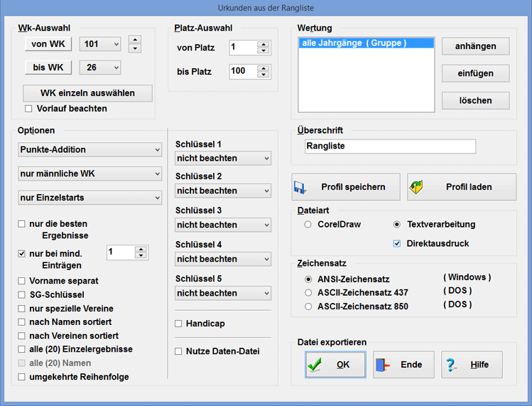Click the anhängen button

pyautogui.click(x=475, y=46)
